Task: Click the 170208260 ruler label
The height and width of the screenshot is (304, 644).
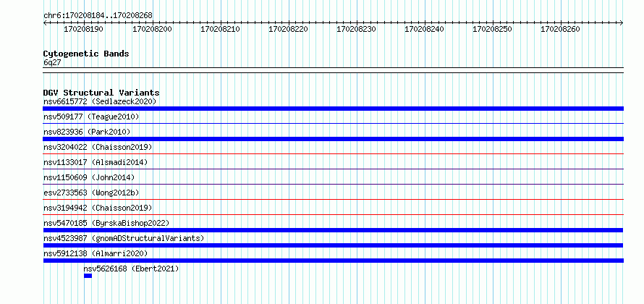Action: point(560,29)
